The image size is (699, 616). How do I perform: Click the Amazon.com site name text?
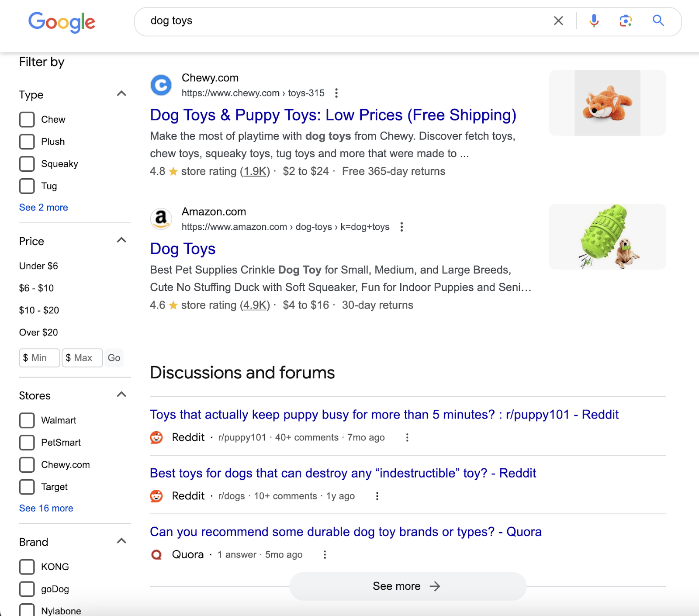coord(214,211)
